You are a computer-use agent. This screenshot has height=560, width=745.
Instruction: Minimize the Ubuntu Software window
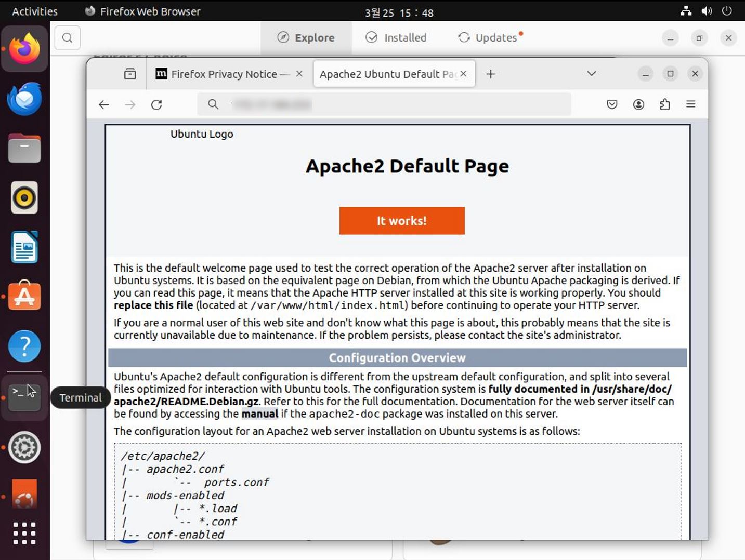(x=670, y=38)
